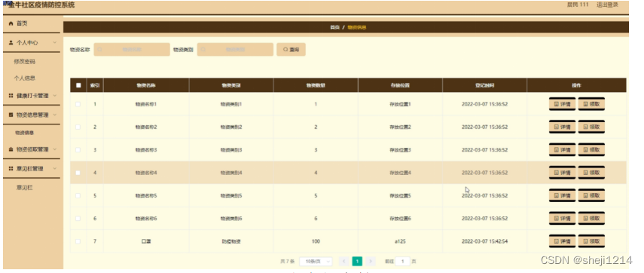Open 详情 for the 口罩 row

562,241
